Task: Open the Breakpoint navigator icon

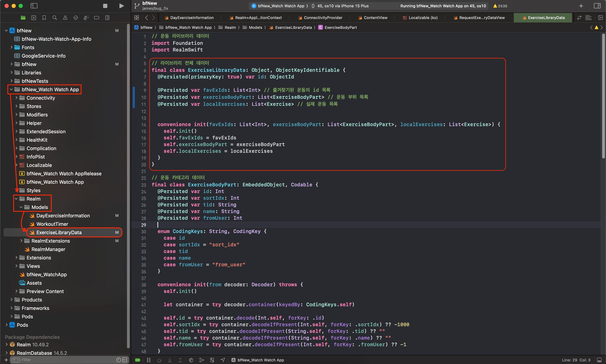Action: click(96, 18)
